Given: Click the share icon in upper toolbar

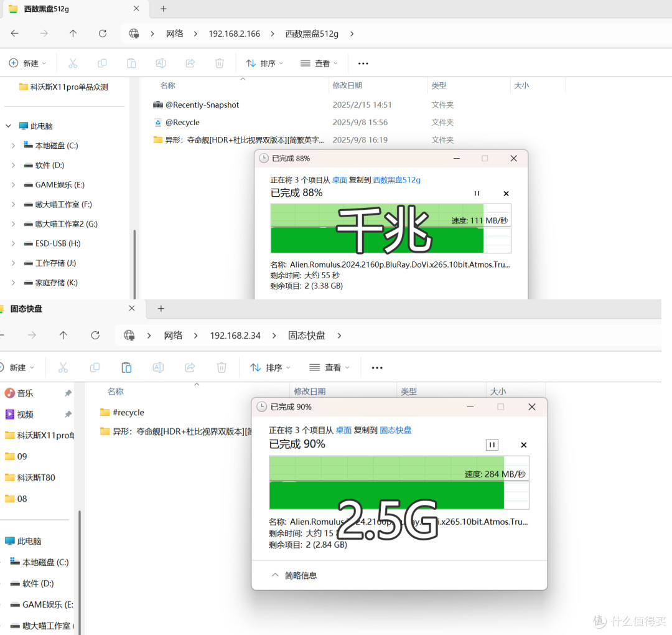Looking at the screenshot, I should (x=190, y=63).
